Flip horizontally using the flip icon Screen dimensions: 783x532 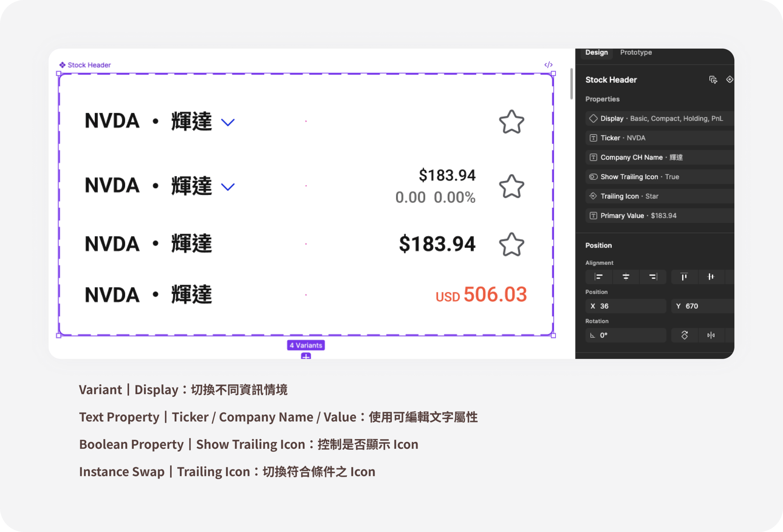[711, 335]
